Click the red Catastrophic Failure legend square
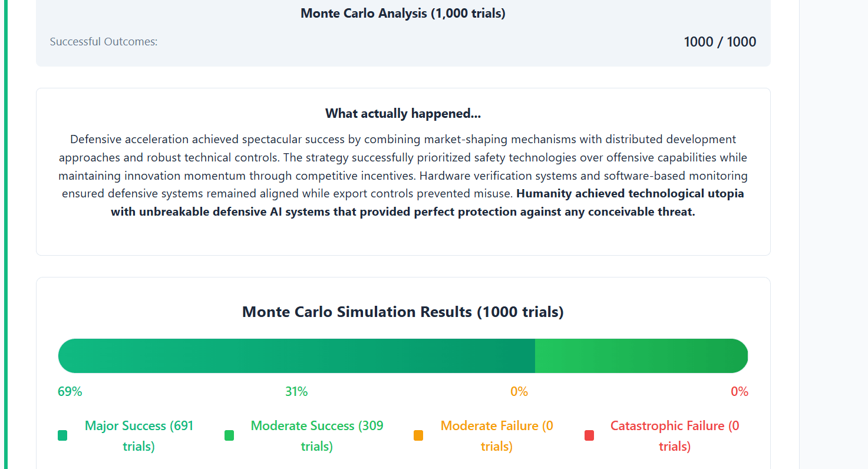 click(589, 435)
